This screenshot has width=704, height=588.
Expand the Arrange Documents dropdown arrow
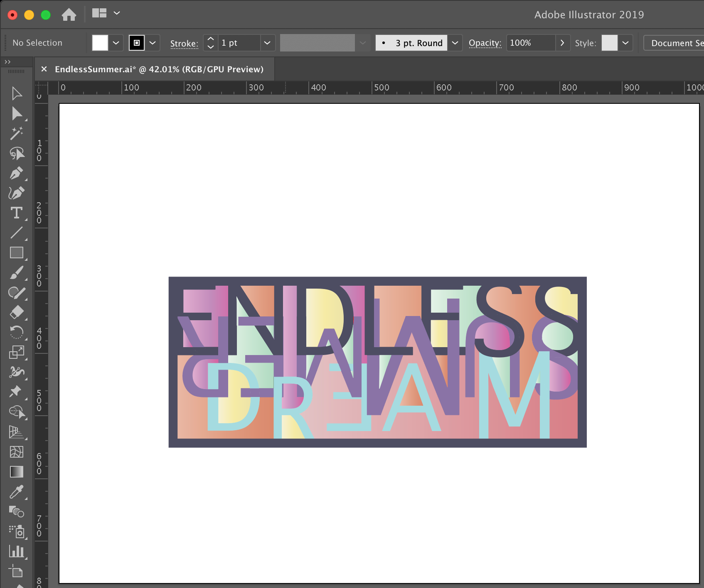(117, 13)
